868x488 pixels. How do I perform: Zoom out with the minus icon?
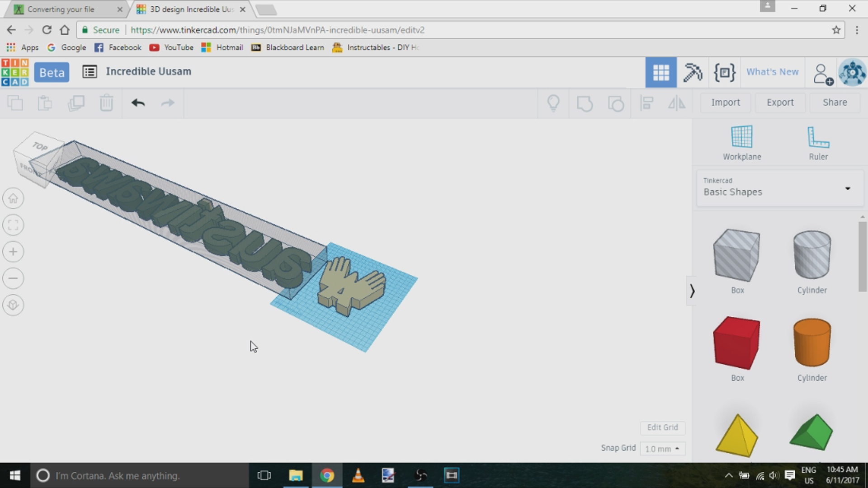[x=13, y=278]
